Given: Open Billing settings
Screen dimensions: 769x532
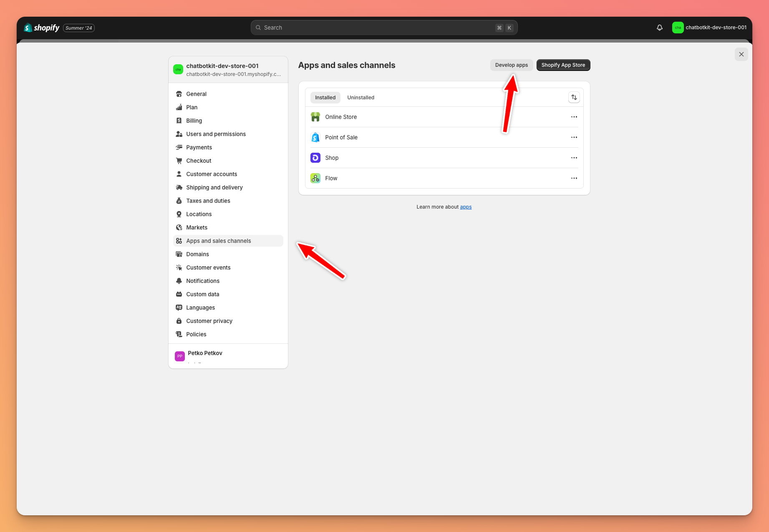Looking at the screenshot, I should coord(228,121).
